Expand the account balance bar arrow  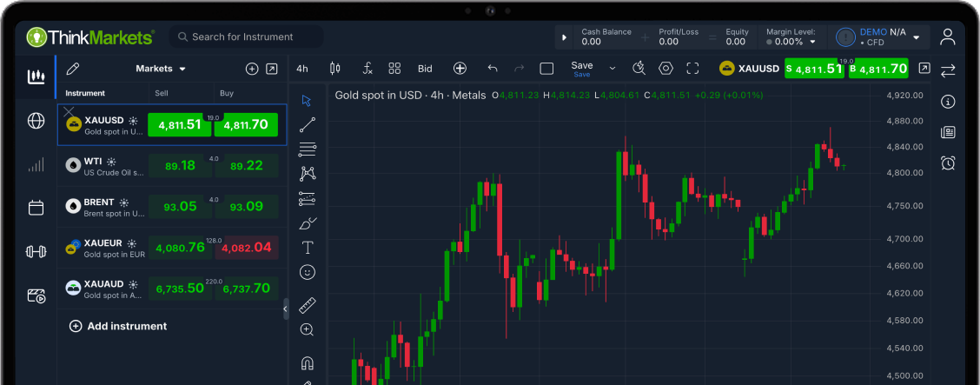pyautogui.click(x=565, y=37)
